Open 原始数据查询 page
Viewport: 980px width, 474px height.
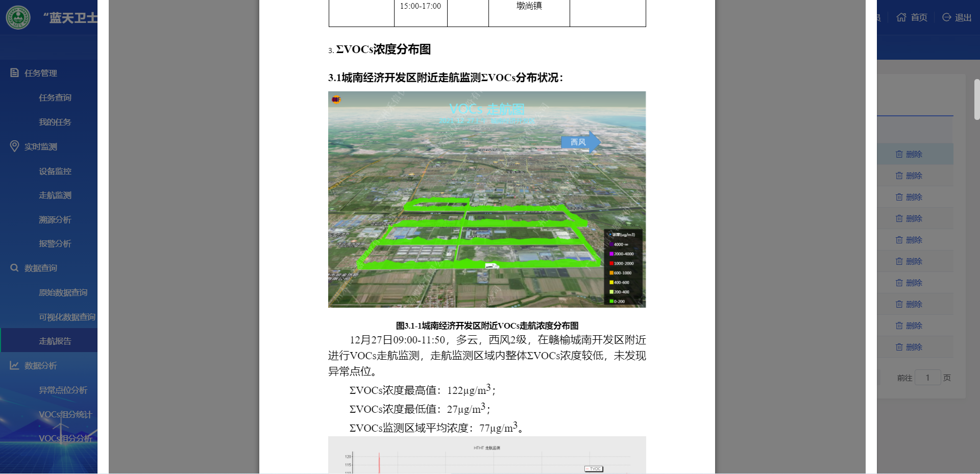coord(63,292)
